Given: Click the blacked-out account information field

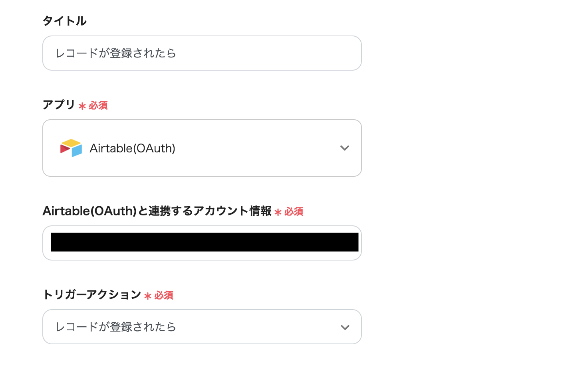Looking at the screenshot, I should pyautogui.click(x=205, y=242).
